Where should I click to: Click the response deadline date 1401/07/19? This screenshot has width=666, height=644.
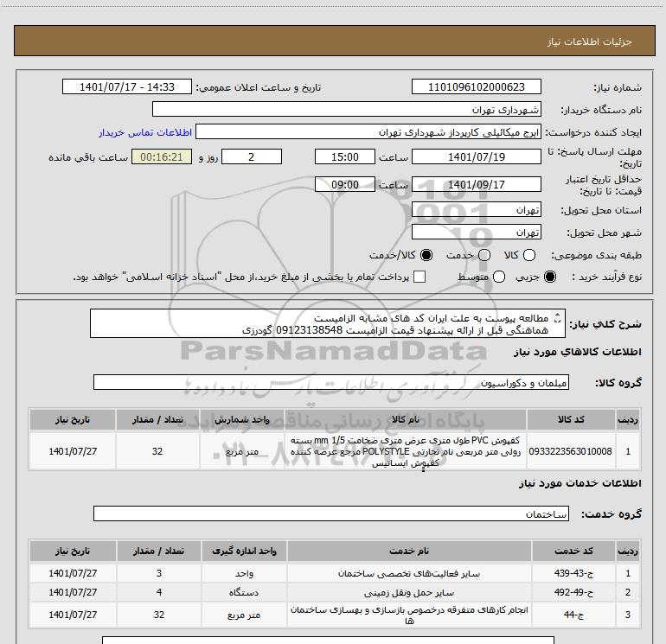pyautogui.click(x=476, y=156)
